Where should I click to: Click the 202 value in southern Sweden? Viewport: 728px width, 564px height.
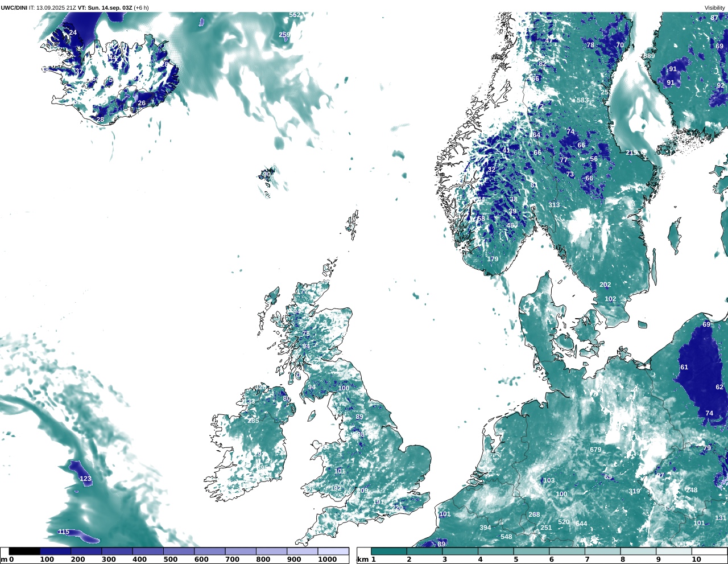tap(605, 285)
